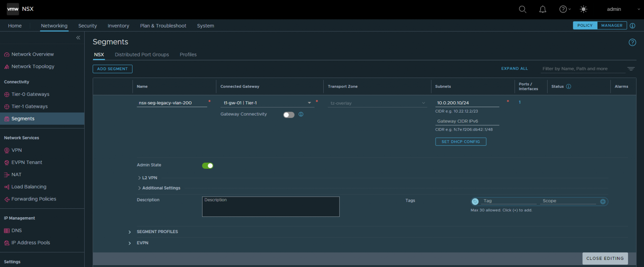Click CLOSE EDITING to finish
The image size is (644, 267).
pos(605,258)
